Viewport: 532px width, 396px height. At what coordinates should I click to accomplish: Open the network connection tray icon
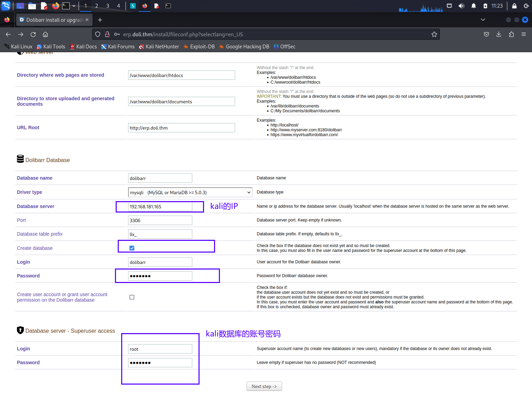[x=449, y=6]
